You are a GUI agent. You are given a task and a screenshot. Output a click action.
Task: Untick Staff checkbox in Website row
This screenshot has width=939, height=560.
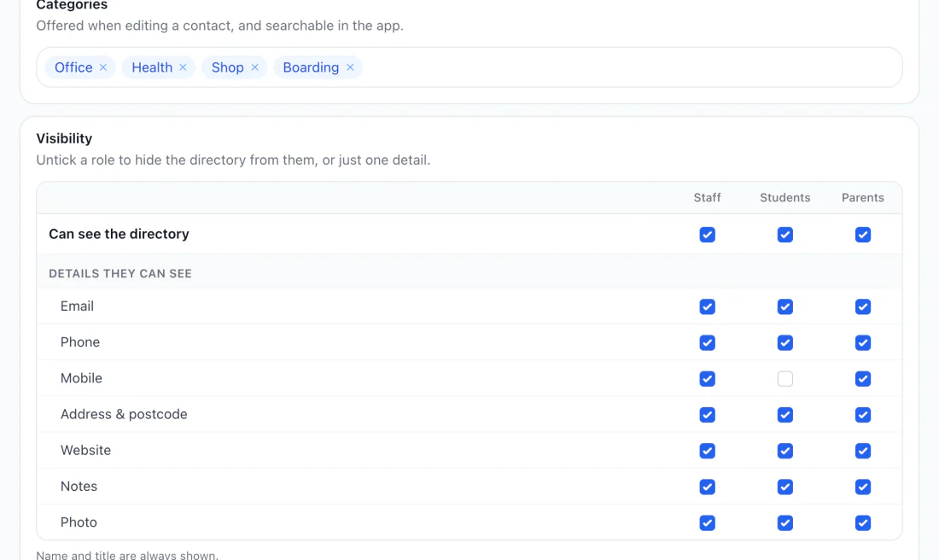coord(708,451)
